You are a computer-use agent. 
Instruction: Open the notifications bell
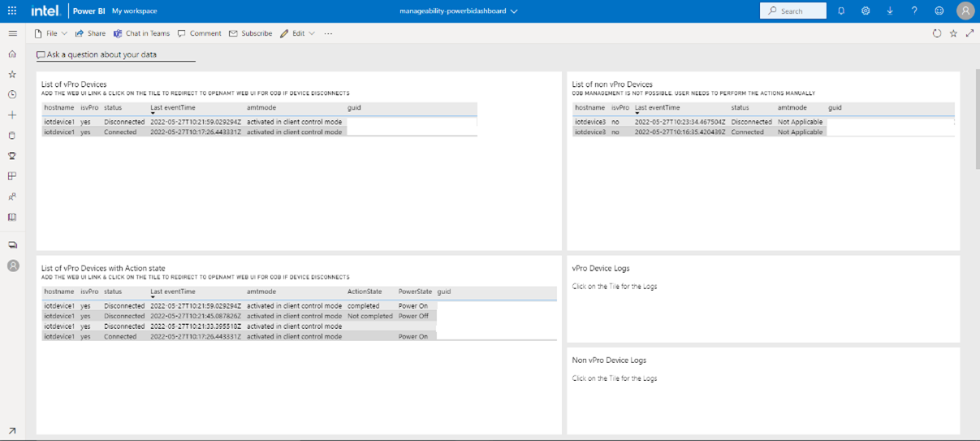click(x=840, y=11)
